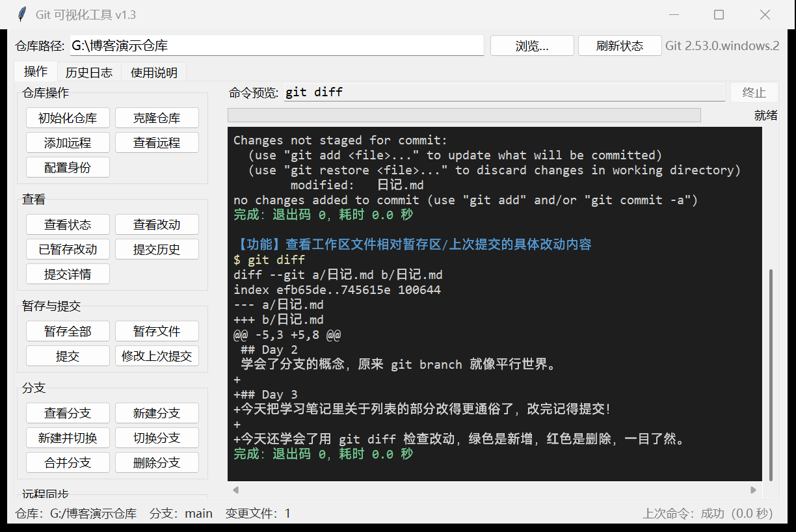
Task: Click the 克隆仓库 button
Action: pos(157,118)
